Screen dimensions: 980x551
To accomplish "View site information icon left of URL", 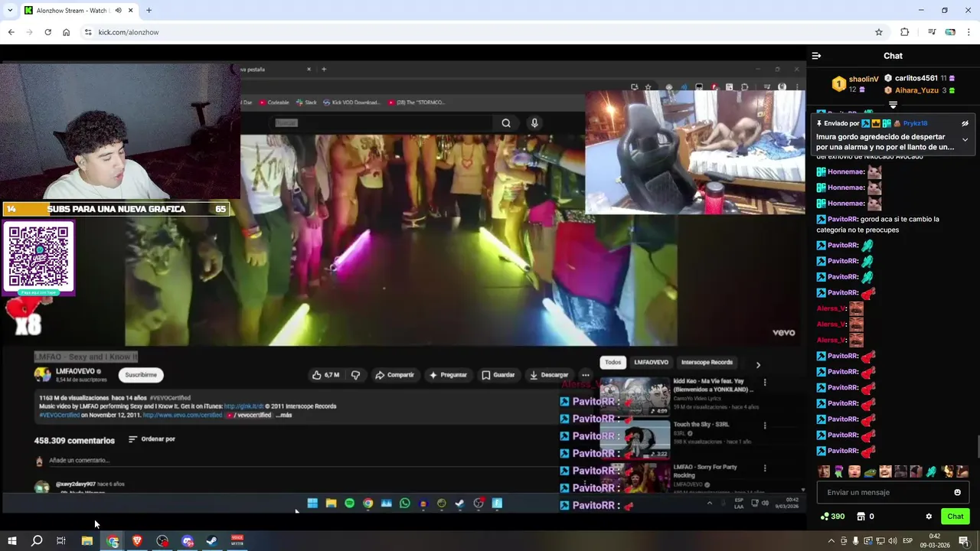I will tap(88, 32).
